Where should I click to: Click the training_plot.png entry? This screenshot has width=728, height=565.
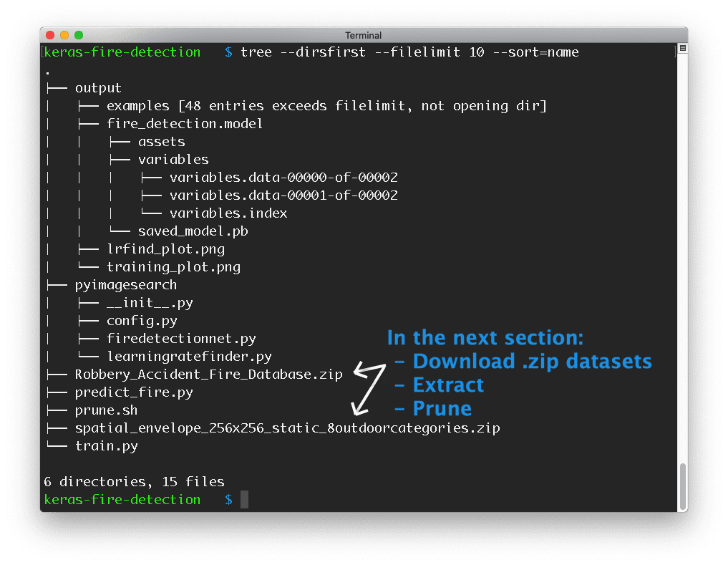click(173, 267)
